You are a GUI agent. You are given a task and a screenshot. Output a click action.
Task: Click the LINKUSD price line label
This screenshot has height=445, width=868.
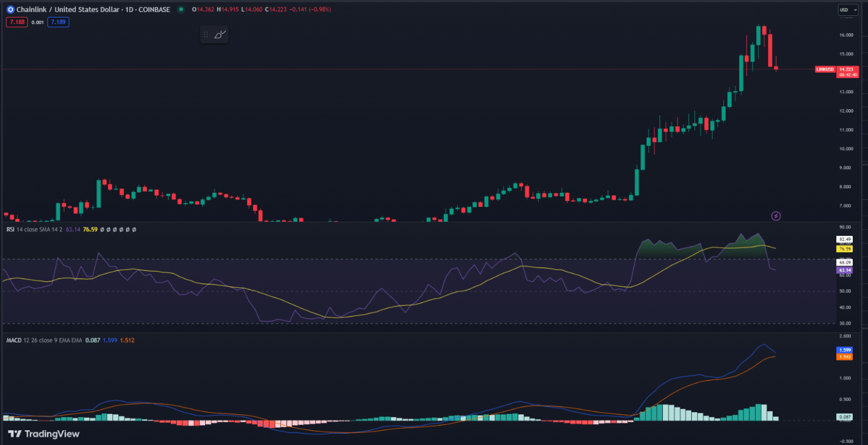824,69
